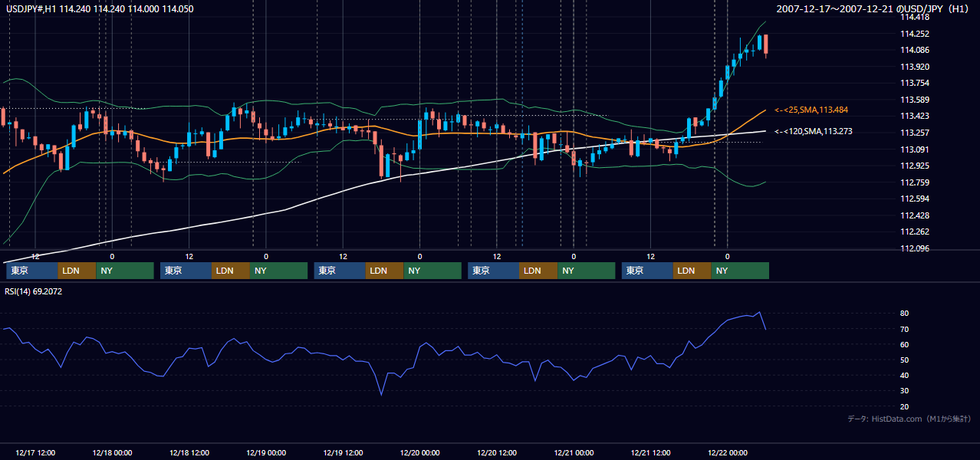Click the 112.096 price axis label
This screenshot has width=980, height=460.
(x=916, y=248)
